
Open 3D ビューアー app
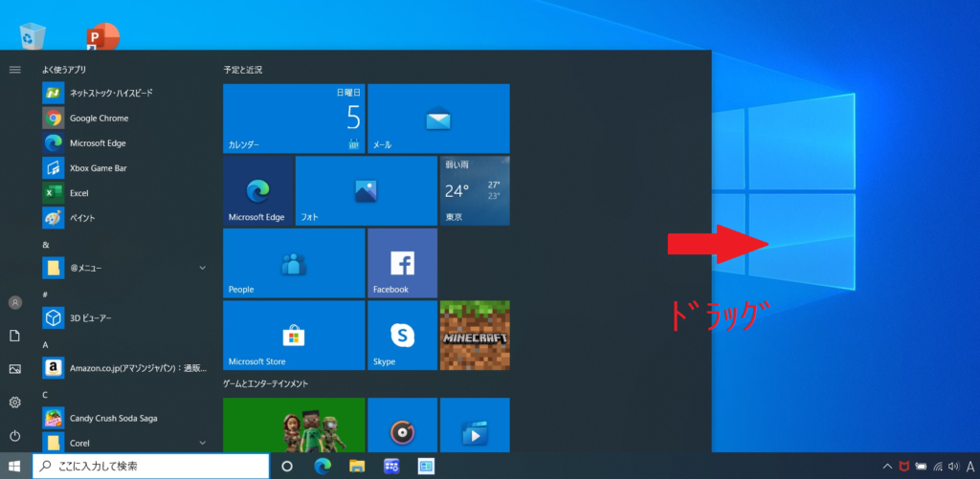click(125, 317)
